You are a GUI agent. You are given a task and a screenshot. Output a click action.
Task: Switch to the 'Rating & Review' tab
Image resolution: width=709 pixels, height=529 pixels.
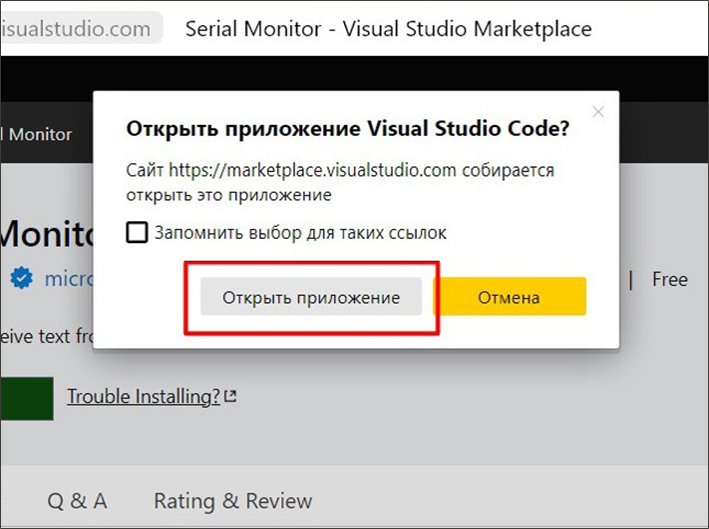(x=233, y=501)
